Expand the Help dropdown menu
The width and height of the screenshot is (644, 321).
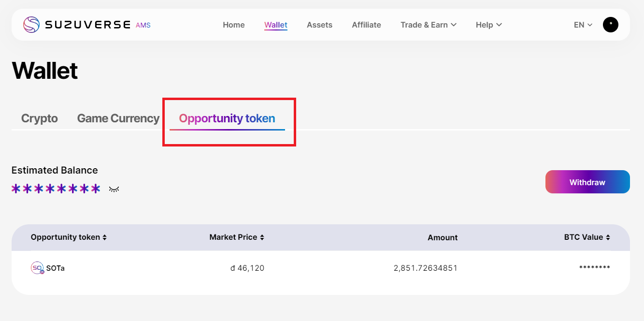(x=488, y=25)
